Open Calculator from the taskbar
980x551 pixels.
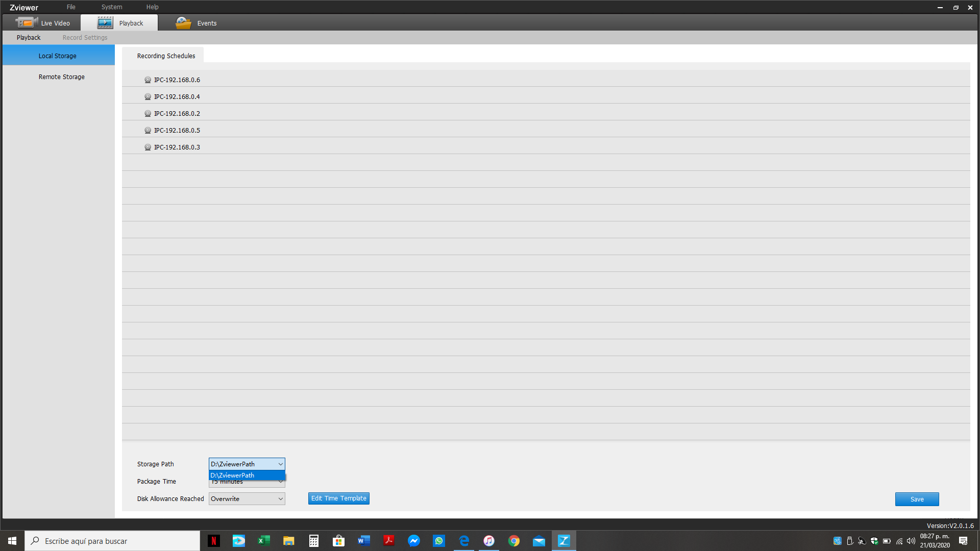[x=314, y=541]
